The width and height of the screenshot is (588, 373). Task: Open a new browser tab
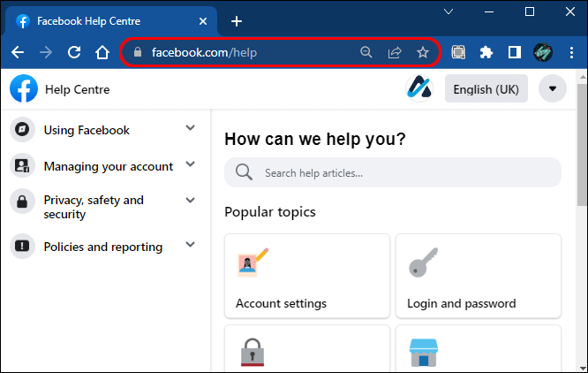tap(237, 21)
